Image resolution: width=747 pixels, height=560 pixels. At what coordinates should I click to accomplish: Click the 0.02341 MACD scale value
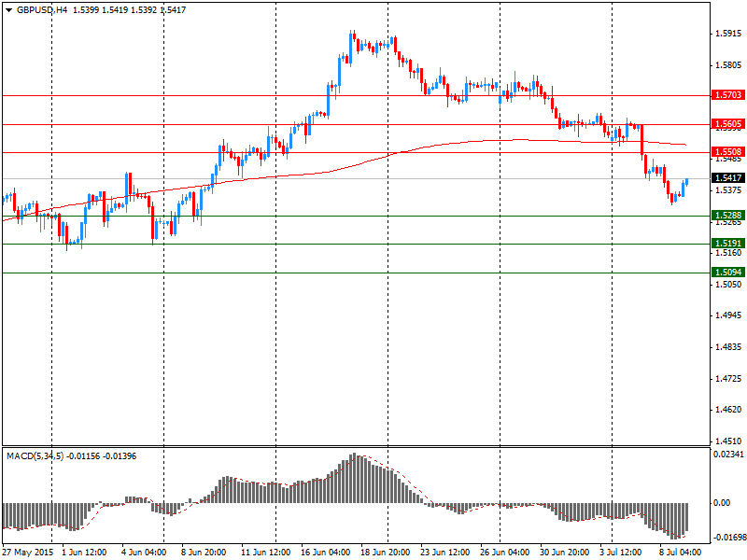coord(728,455)
